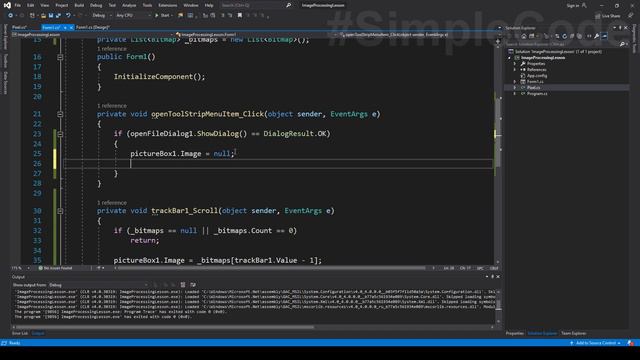Open the View menu

tap(44, 5)
